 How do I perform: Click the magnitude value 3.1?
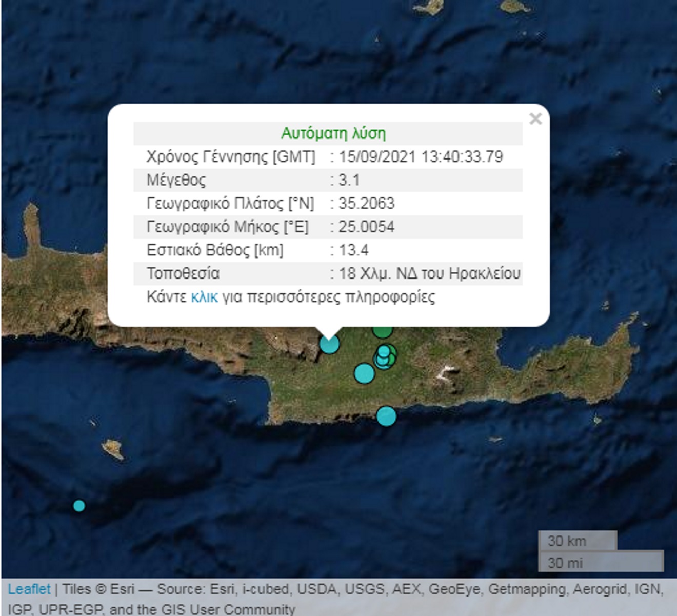pos(349,180)
